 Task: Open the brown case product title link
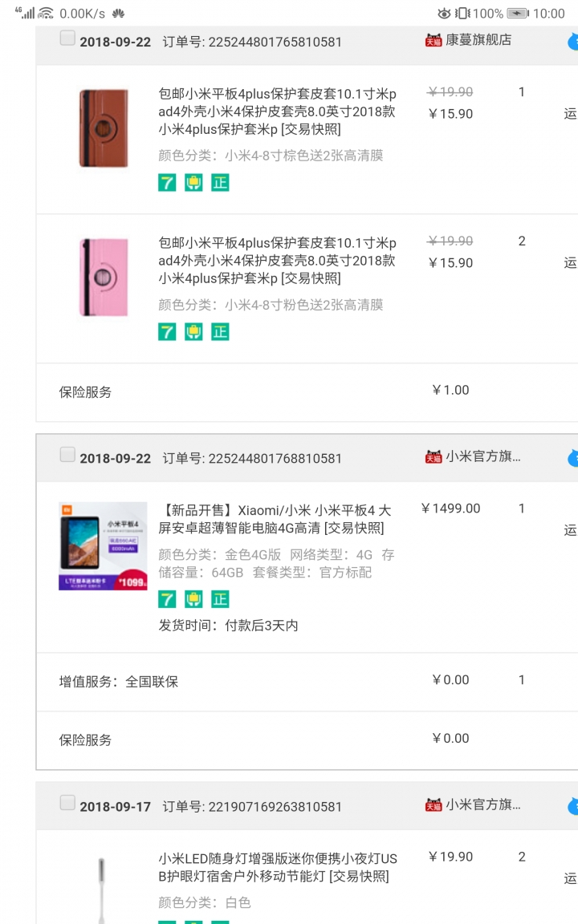point(277,111)
